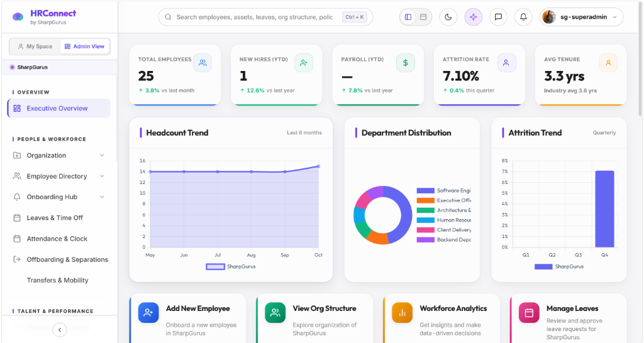Image resolution: width=644 pixels, height=343 pixels.
Task: Switch to Admin View tab
Action: 85,46
